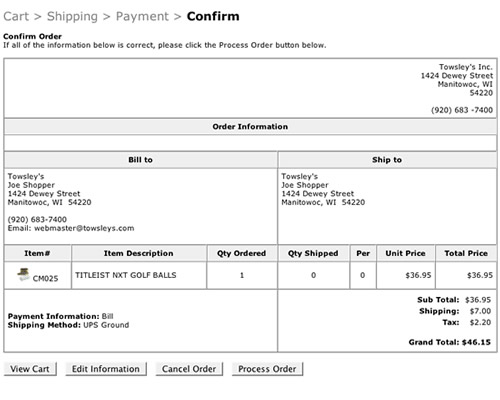Screen dimensions: 500x400
Task: Open the Edit Information button
Action: pyautogui.click(x=106, y=369)
